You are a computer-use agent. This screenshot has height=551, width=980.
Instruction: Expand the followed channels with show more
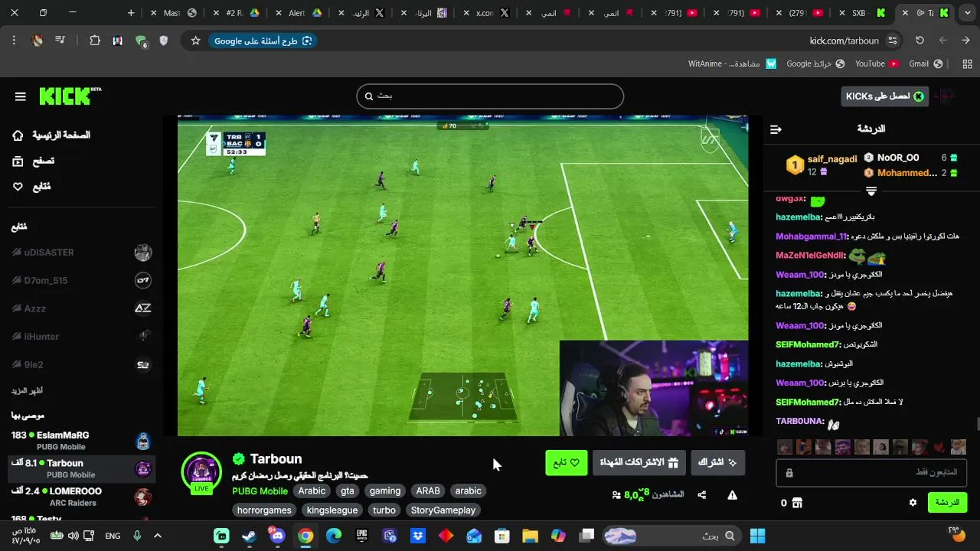tap(27, 390)
